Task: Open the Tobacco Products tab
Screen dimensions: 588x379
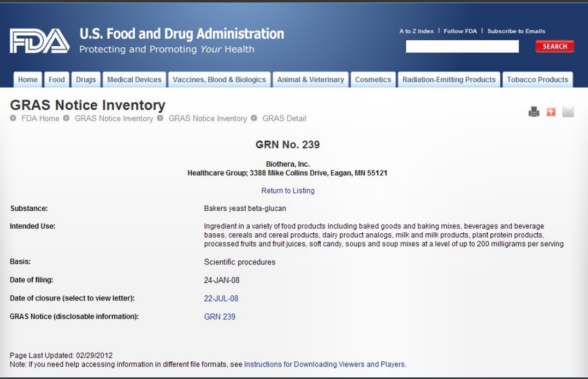Action: point(538,80)
